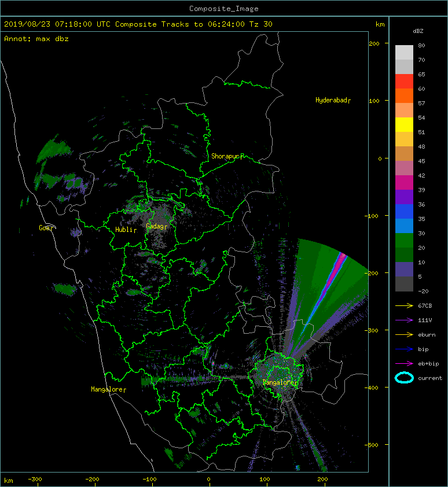Image resolution: width=448 pixels, height=487 pixels.
Task: Click the 200 tick on the vertical axis
Action: tap(374, 44)
